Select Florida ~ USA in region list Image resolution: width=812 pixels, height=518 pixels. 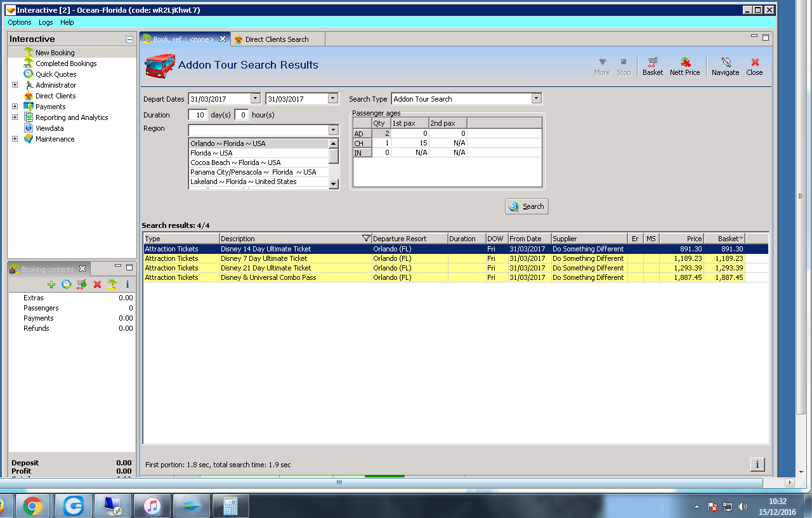[258, 153]
